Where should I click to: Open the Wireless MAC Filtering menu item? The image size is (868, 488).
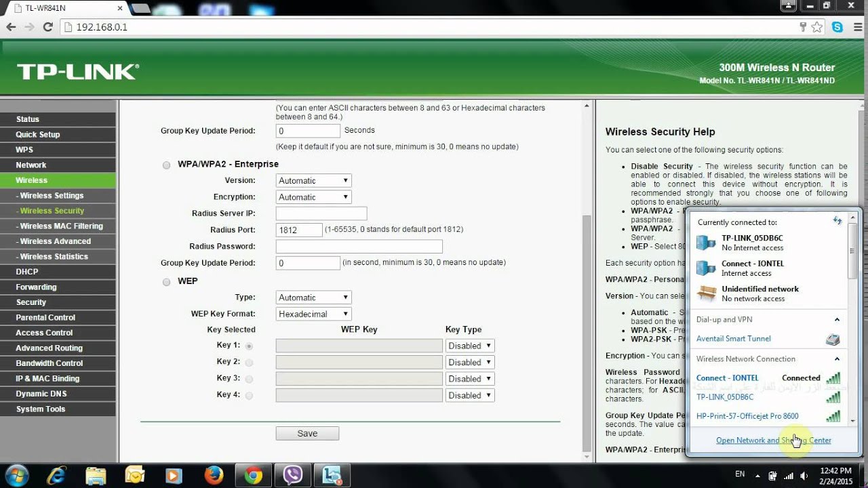pyautogui.click(x=61, y=226)
